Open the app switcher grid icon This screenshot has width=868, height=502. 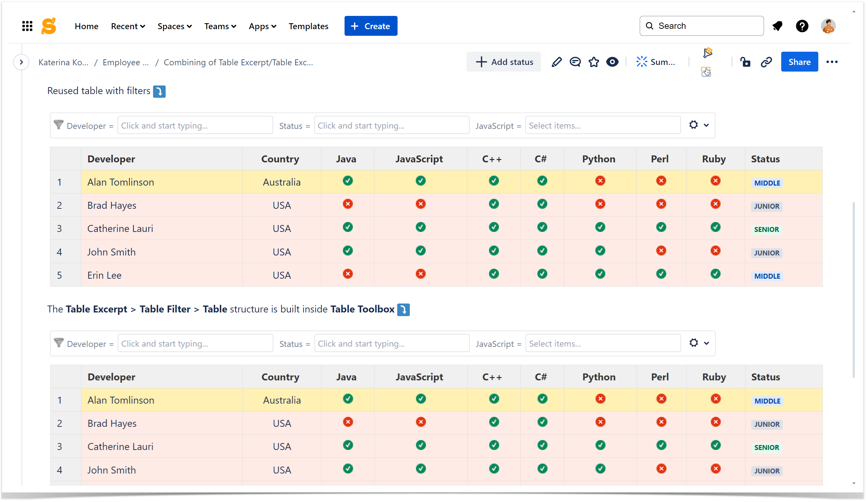tap(27, 26)
